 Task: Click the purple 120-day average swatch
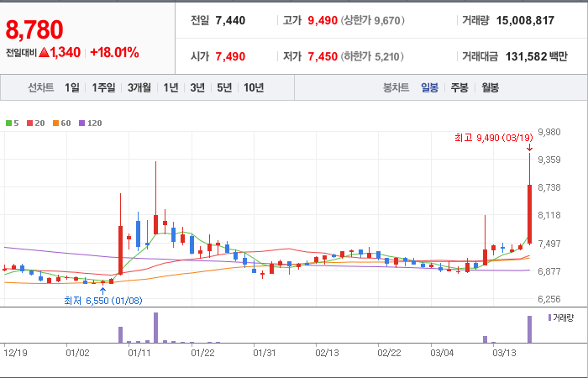click(82, 123)
